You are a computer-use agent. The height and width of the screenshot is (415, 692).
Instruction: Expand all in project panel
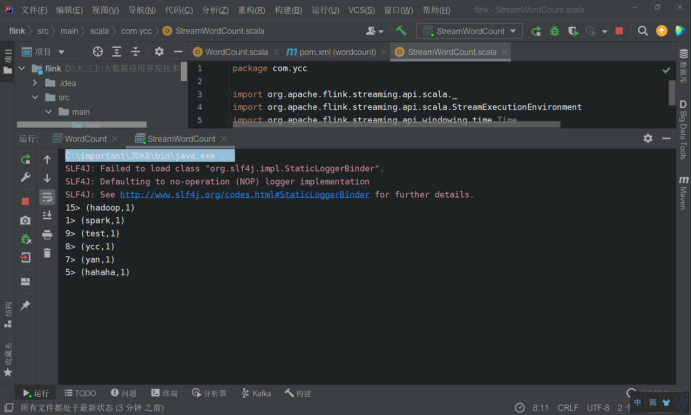pos(117,52)
